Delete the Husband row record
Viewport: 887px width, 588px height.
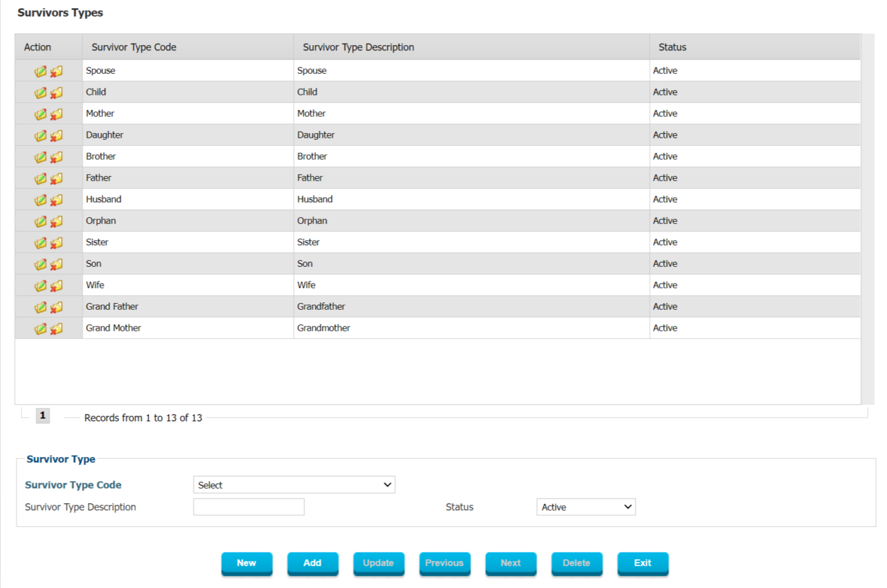click(x=56, y=200)
